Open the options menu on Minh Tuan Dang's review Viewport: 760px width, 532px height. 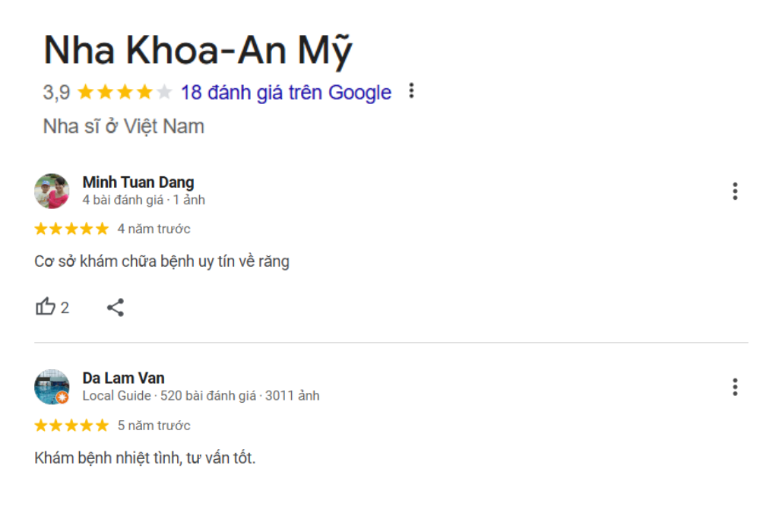736,192
